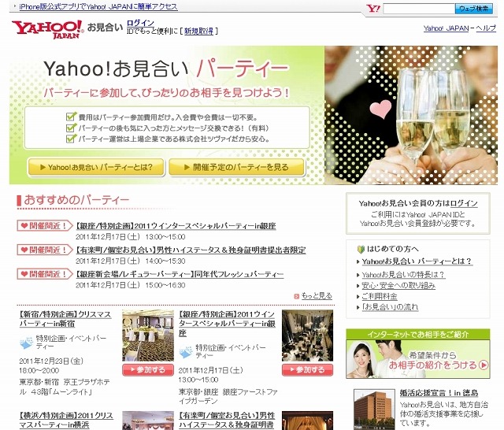Click the first checkmark icon 費用はパーティー参加費用だけ

(x=71, y=117)
